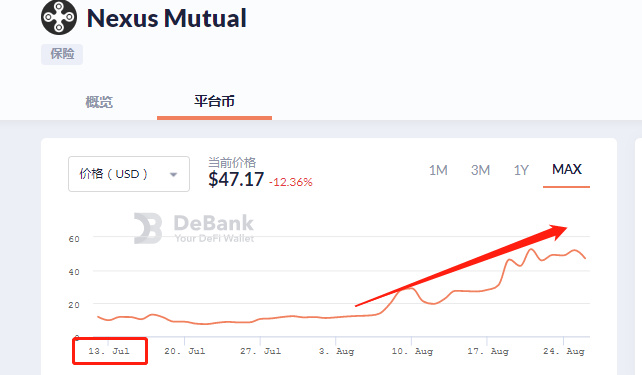Open the 价格 (USD) dropdown
Viewport: 642px width, 375px height.
(129, 174)
